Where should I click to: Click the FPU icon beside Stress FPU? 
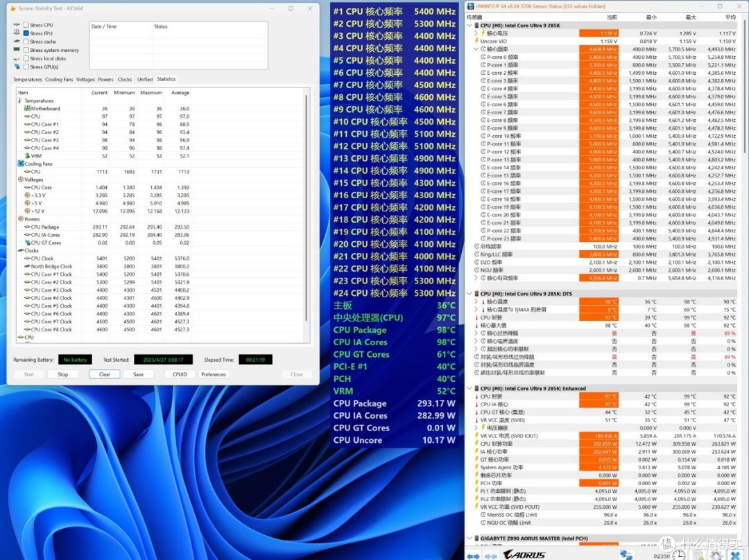coord(17,33)
